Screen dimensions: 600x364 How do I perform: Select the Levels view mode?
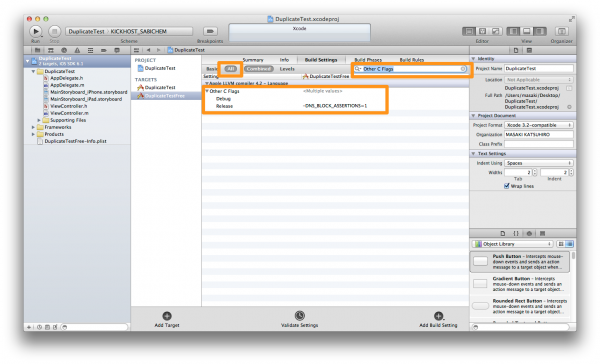click(x=287, y=69)
